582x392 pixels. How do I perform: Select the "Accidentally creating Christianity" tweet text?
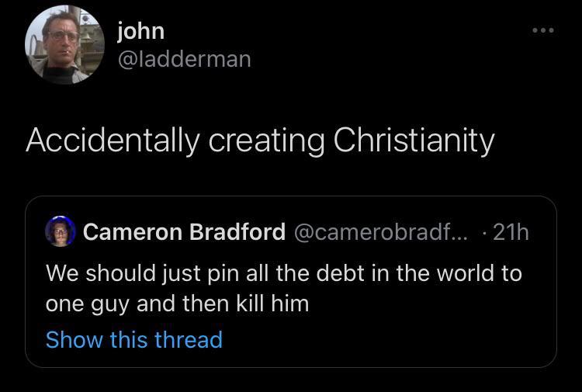pyautogui.click(x=259, y=140)
